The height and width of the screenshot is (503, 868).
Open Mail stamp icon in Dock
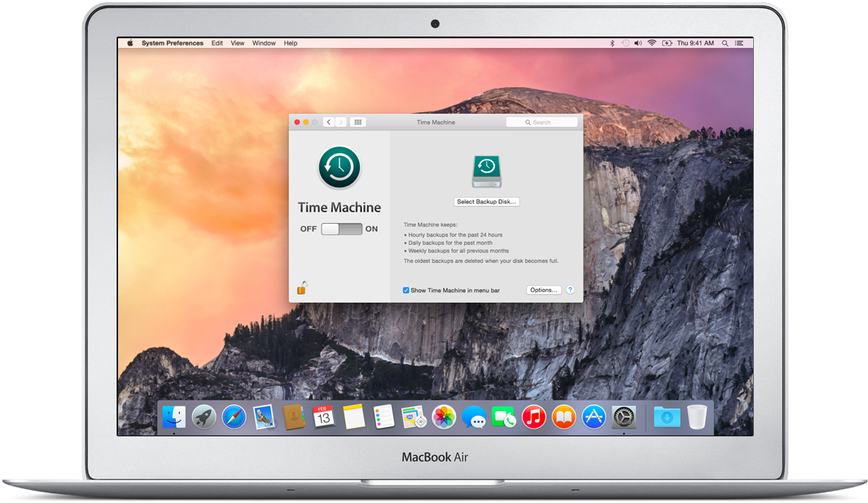(x=264, y=418)
